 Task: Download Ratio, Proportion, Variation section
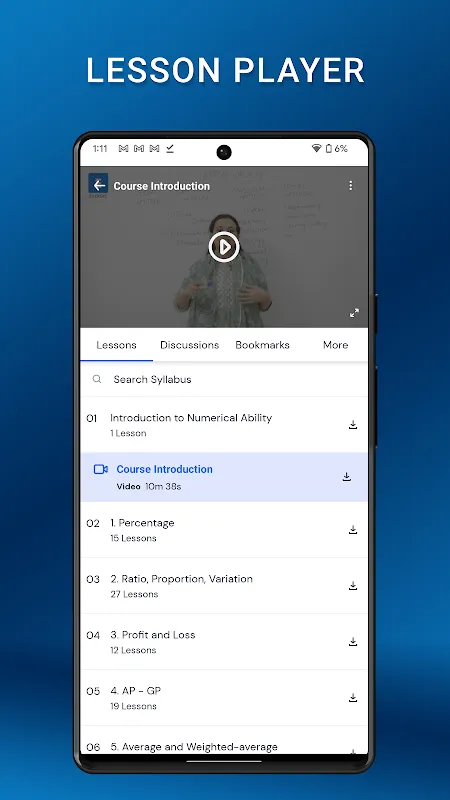[x=353, y=586]
